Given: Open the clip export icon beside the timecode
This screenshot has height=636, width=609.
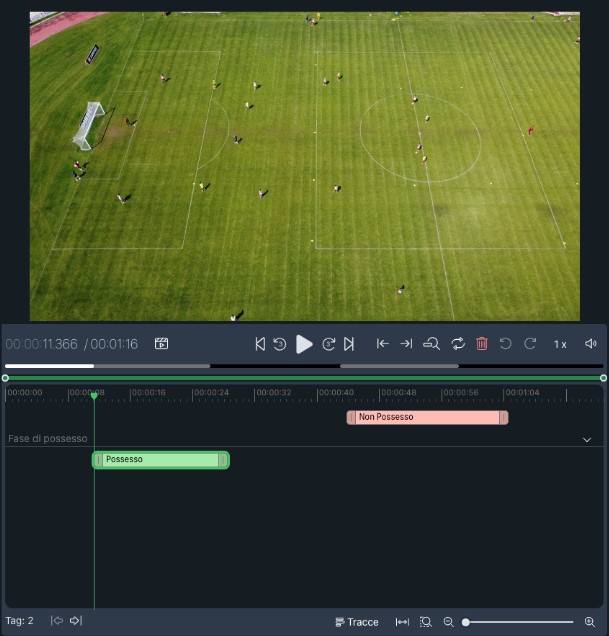Looking at the screenshot, I should pos(161,344).
